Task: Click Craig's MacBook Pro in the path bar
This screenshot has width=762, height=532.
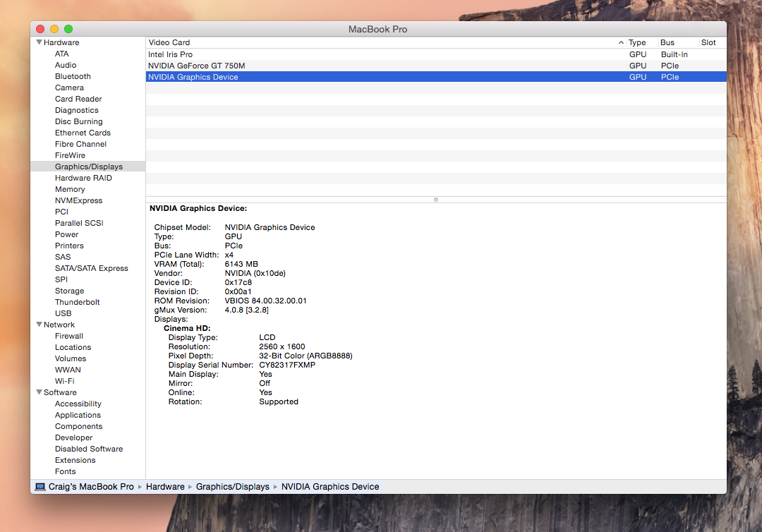Action: [x=91, y=487]
